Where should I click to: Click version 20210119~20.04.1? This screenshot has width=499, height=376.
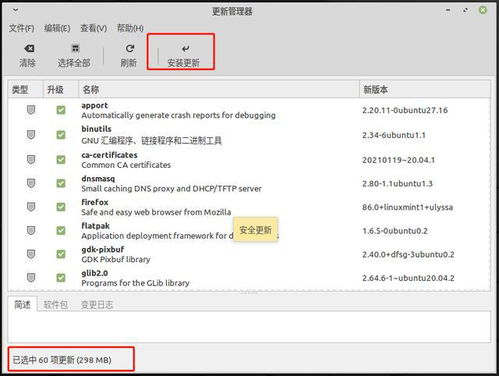coord(399,160)
